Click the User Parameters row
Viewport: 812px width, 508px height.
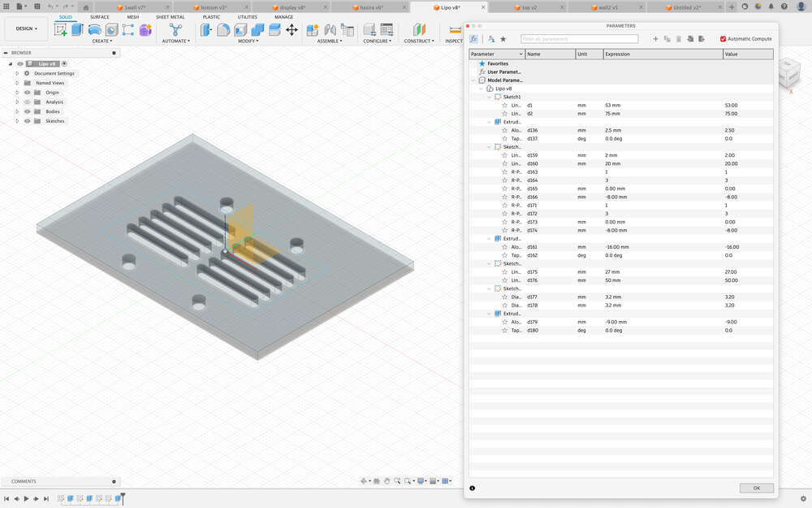click(x=621, y=72)
